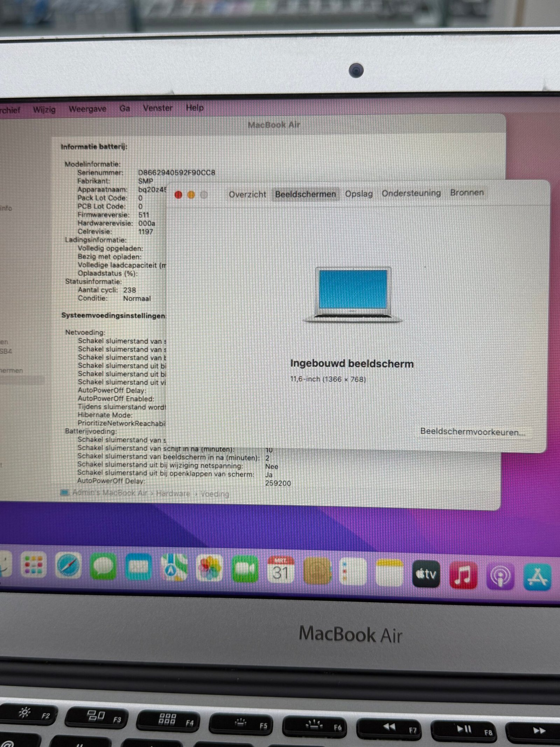Open Mail from the Dock
The image size is (560, 747).
(139, 566)
